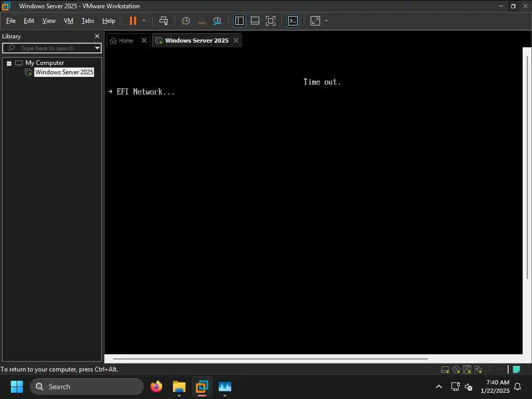
Task: Click the teal message log icon in status bar
Action: pyautogui.click(x=516, y=369)
